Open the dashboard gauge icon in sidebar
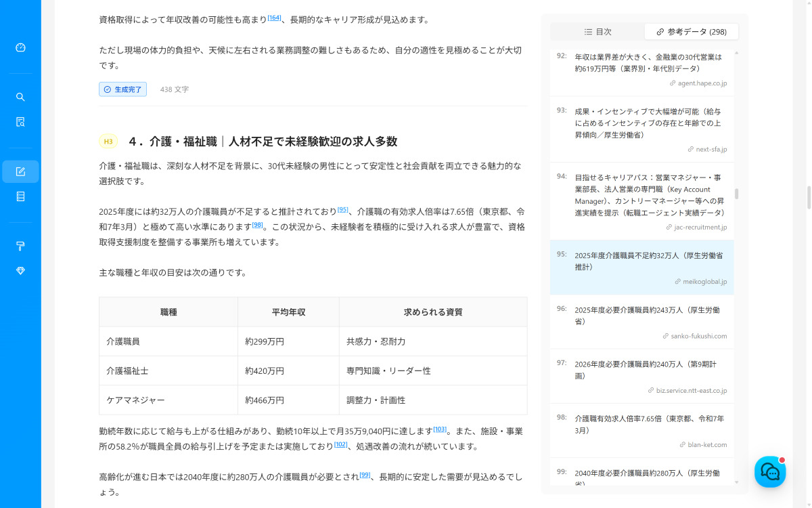The height and width of the screenshot is (508, 812). (x=20, y=47)
